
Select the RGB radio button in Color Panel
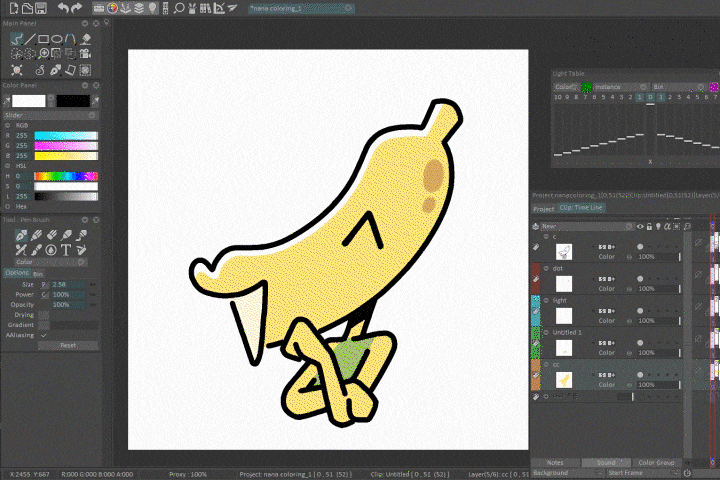point(7,125)
